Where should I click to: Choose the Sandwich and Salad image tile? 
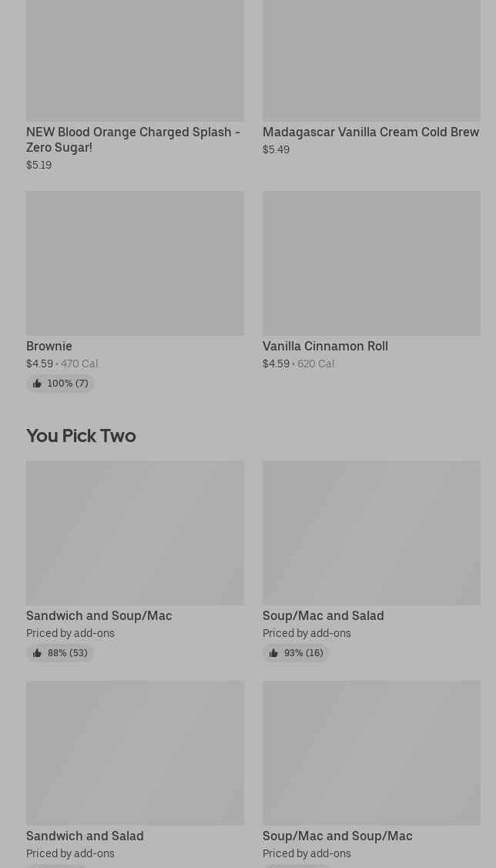[135, 752]
